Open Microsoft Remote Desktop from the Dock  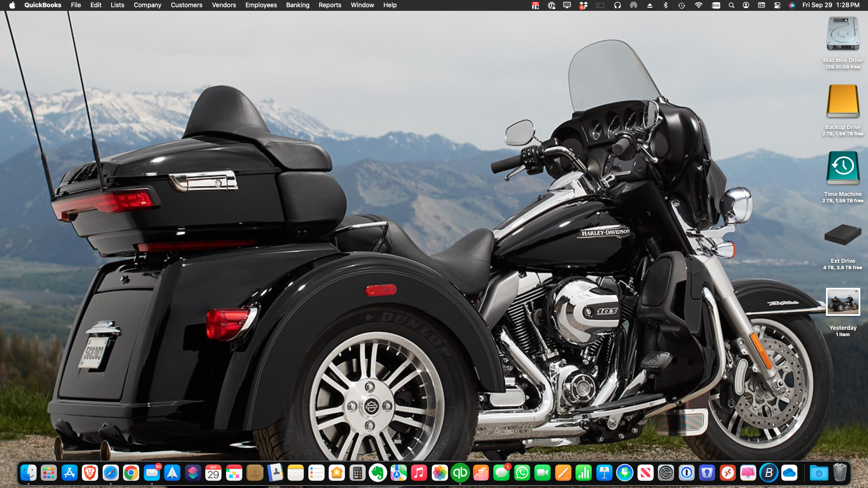727,473
